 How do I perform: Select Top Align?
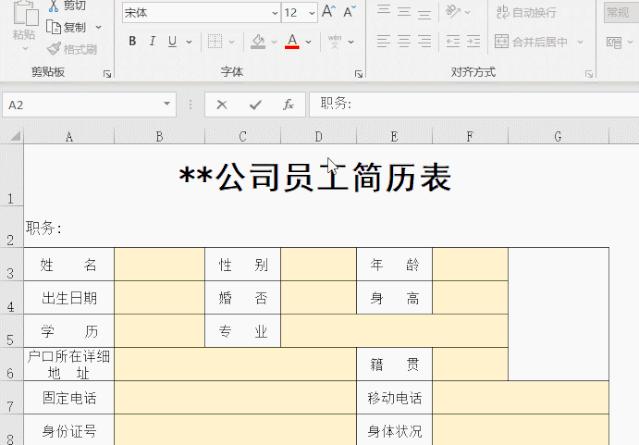click(383, 11)
